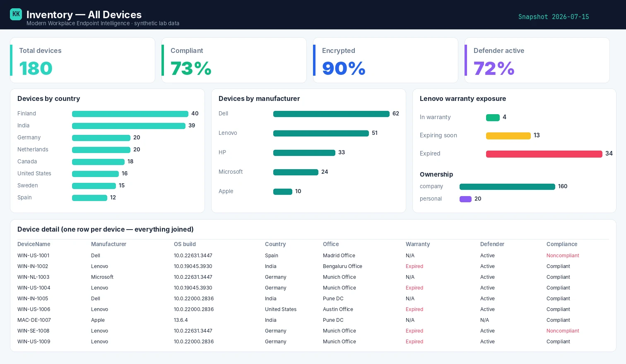The width and height of the screenshot is (626, 364).
Task: Select device row WIN-US-1006
Action: click(x=313, y=309)
